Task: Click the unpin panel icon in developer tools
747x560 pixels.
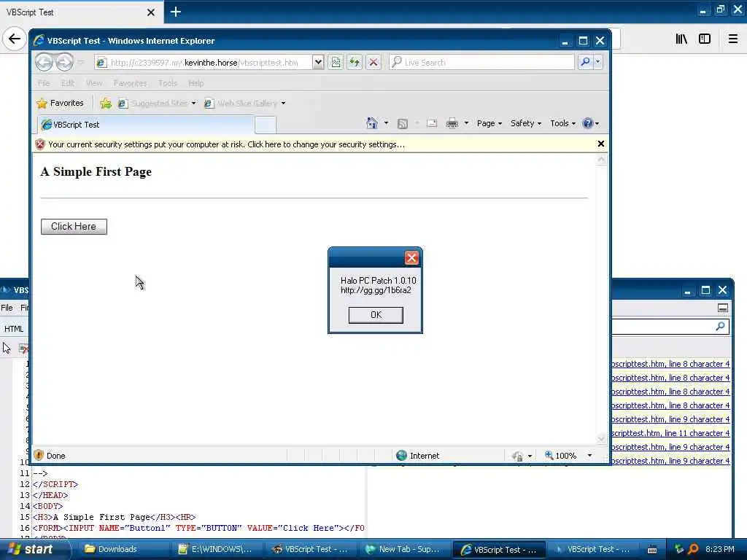Action: (723, 308)
